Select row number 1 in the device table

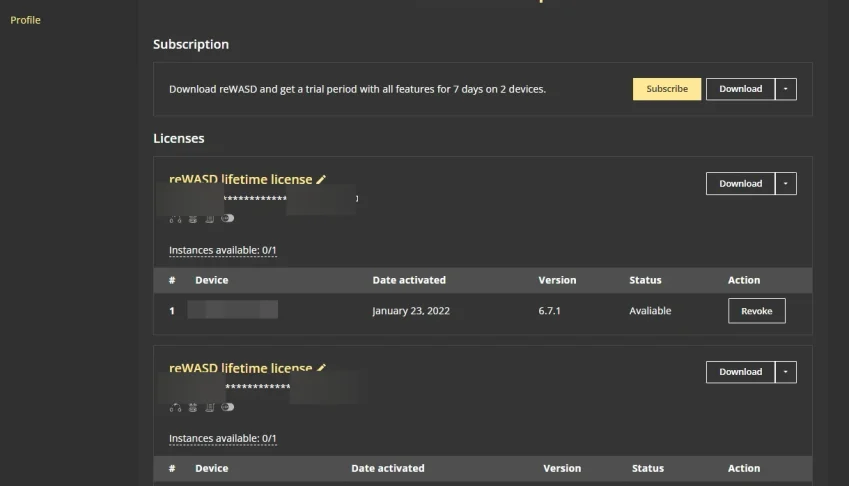click(172, 311)
